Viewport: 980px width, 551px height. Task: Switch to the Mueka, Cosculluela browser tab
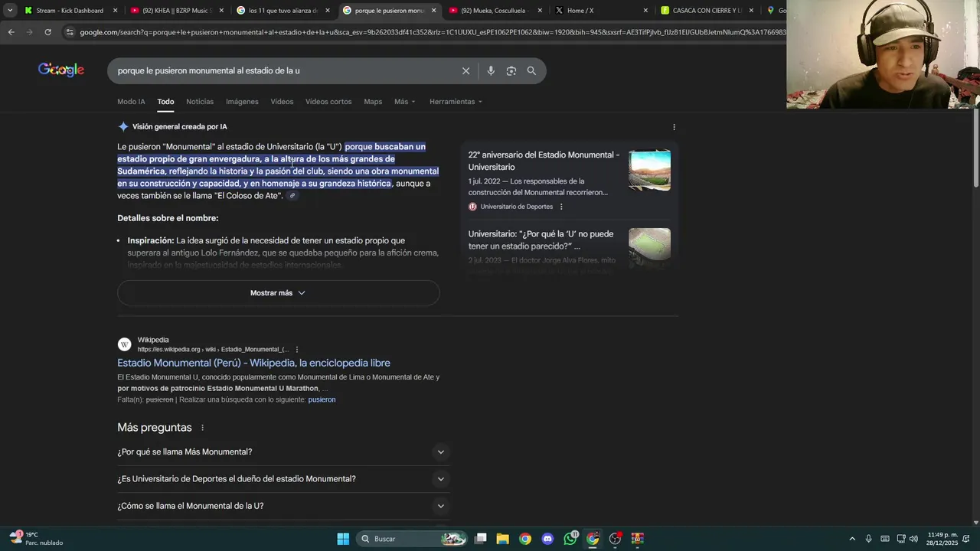tap(493, 11)
